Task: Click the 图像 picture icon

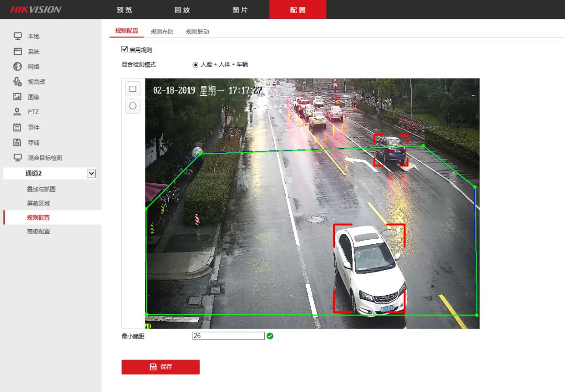Action: point(17,97)
